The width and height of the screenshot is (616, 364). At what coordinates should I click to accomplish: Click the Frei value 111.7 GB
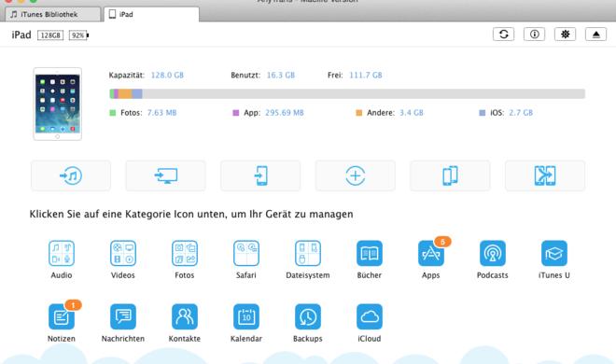(x=365, y=75)
